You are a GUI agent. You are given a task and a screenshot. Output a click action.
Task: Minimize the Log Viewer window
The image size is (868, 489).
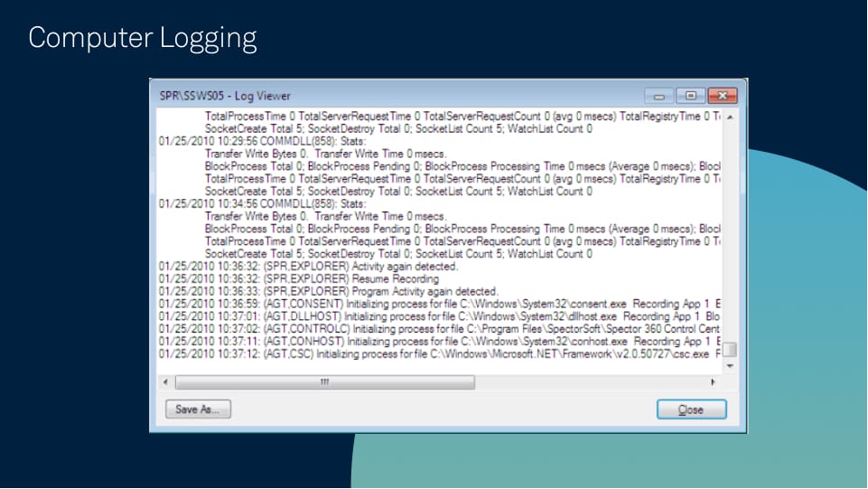(658, 96)
